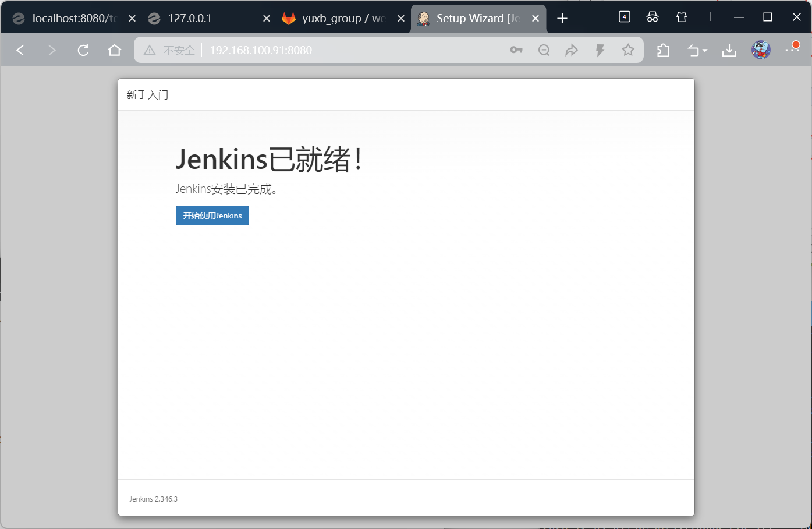The width and height of the screenshot is (812, 529).
Task: Minimize the browser window
Action: [x=739, y=17]
